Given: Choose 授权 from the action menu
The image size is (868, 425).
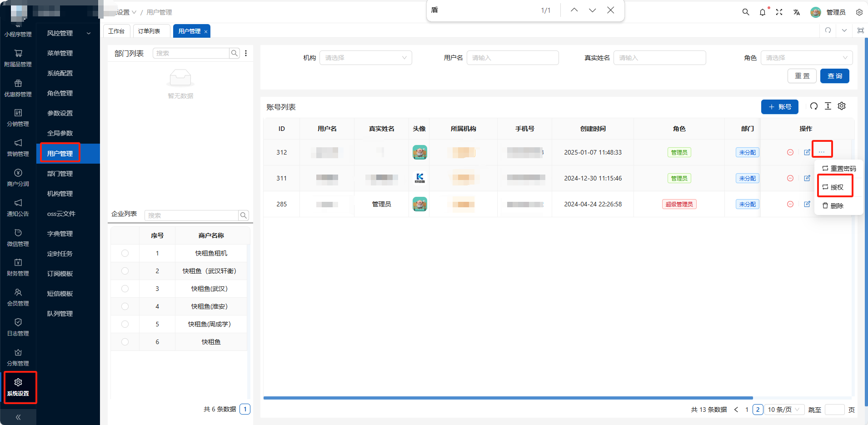Looking at the screenshot, I should point(833,187).
